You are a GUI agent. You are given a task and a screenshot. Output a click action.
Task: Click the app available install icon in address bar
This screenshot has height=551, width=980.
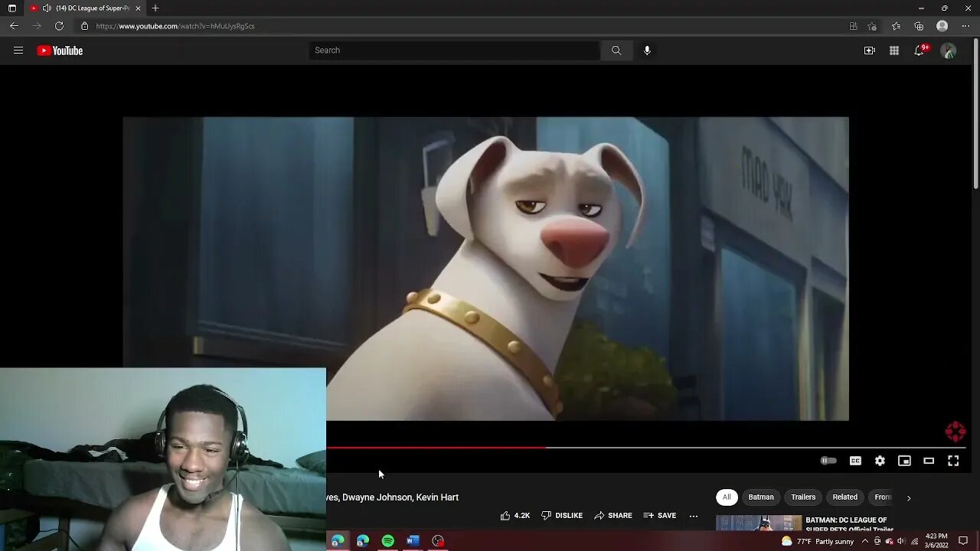pos(853,26)
